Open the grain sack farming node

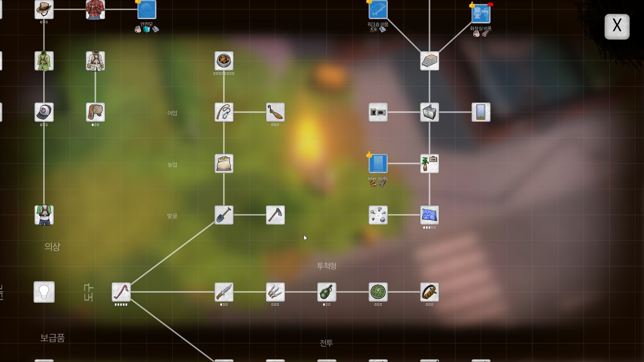click(x=224, y=164)
